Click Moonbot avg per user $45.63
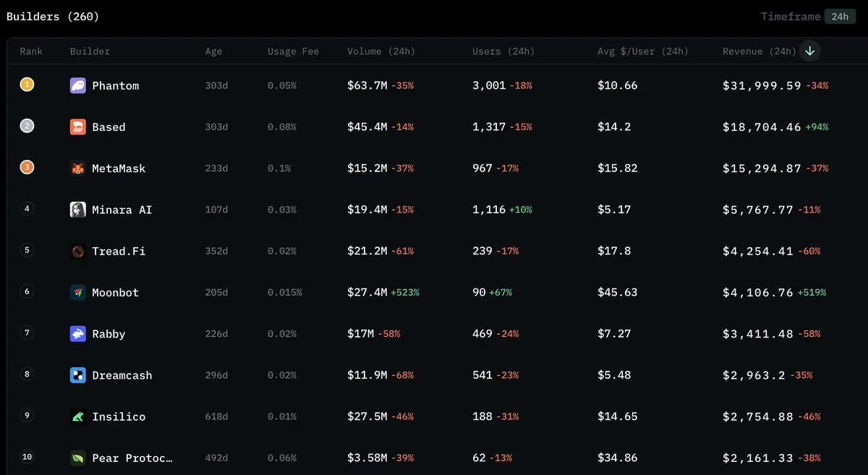 618,292
